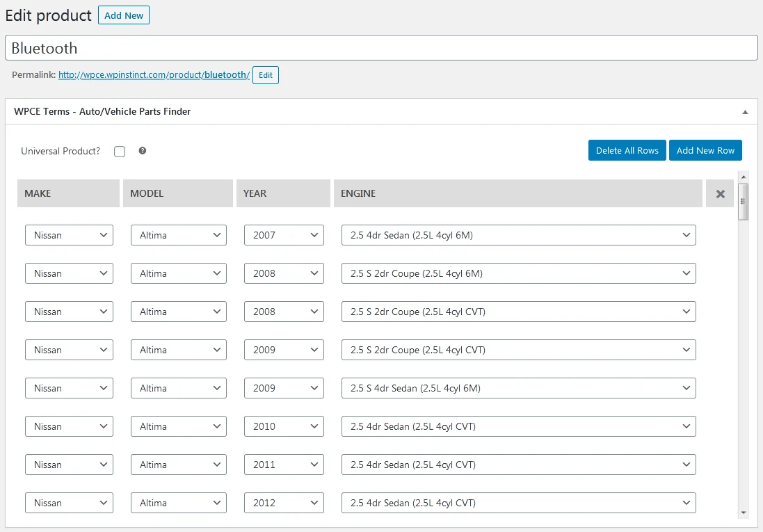Click the help question mark icon
Screen dimensions: 763x532
[x=142, y=151]
